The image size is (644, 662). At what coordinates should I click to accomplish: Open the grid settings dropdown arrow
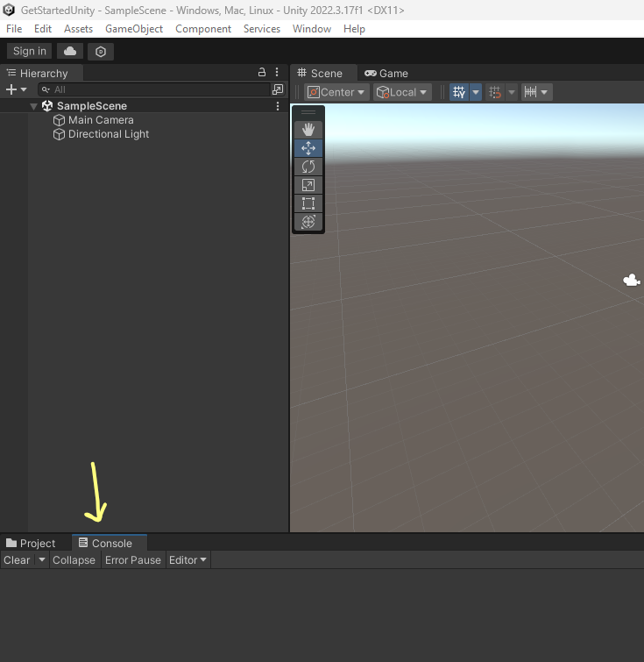[x=476, y=92]
